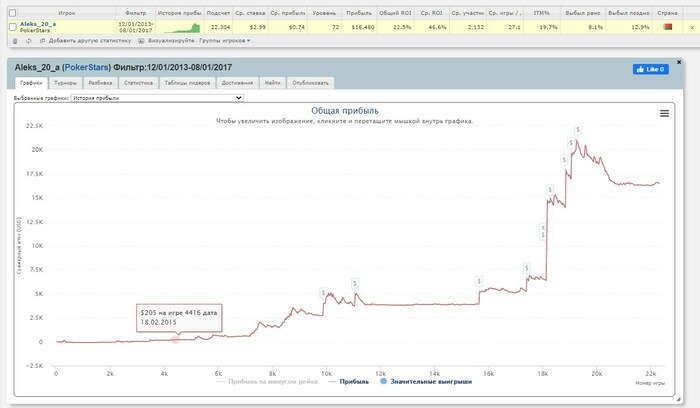Open the Таблицы лидеров tab
Image resolution: width=700 pixels, height=408 pixels.
tap(187, 83)
